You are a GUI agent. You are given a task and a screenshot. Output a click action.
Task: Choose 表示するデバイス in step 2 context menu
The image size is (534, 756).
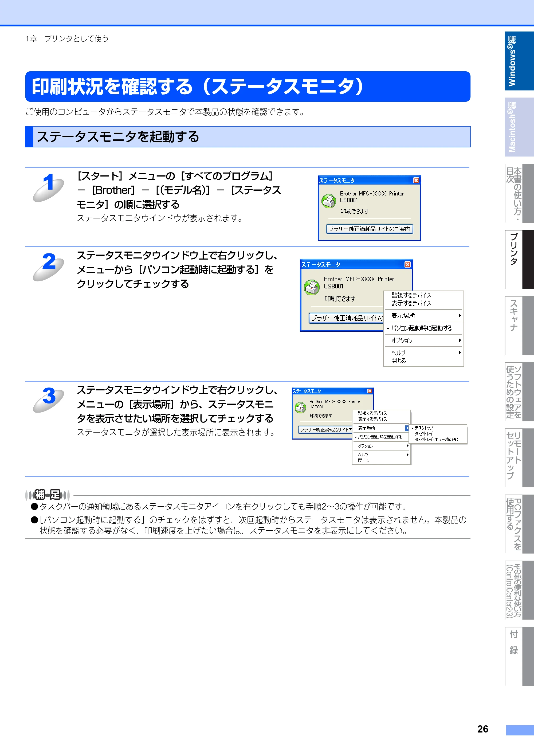(411, 303)
